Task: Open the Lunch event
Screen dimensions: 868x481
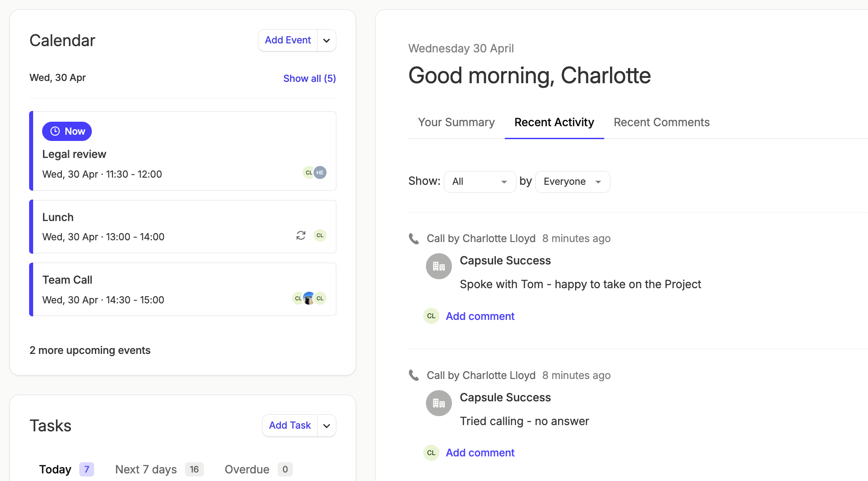Action: (x=183, y=226)
